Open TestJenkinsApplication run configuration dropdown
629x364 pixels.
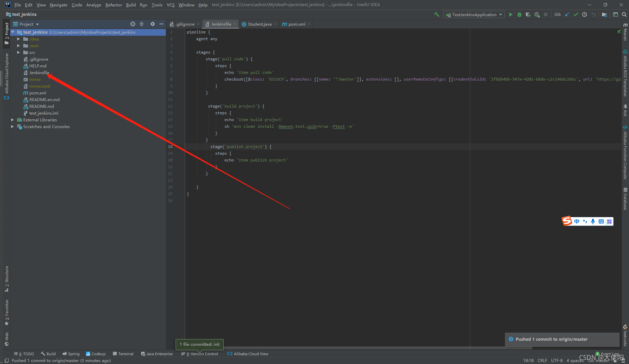[474, 14]
